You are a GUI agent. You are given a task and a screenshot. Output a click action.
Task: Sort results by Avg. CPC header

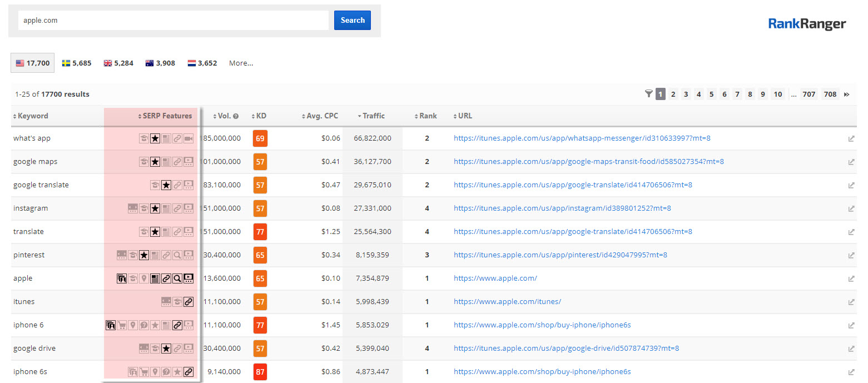click(x=321, y=116)
